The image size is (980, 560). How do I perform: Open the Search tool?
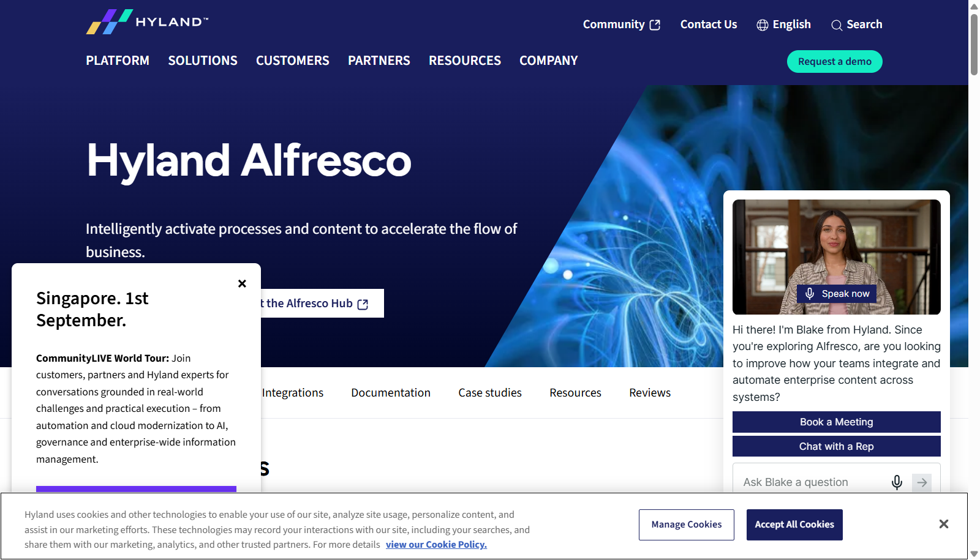(856, 24)
